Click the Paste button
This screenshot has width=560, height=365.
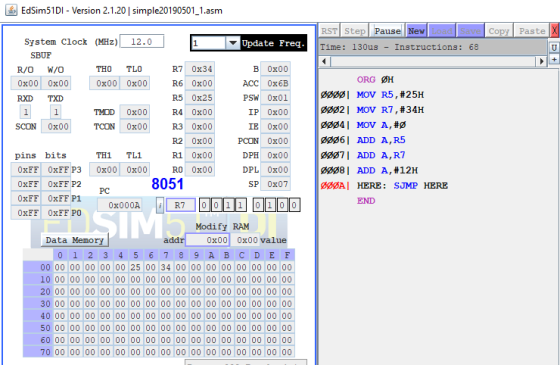pos(532,31)
